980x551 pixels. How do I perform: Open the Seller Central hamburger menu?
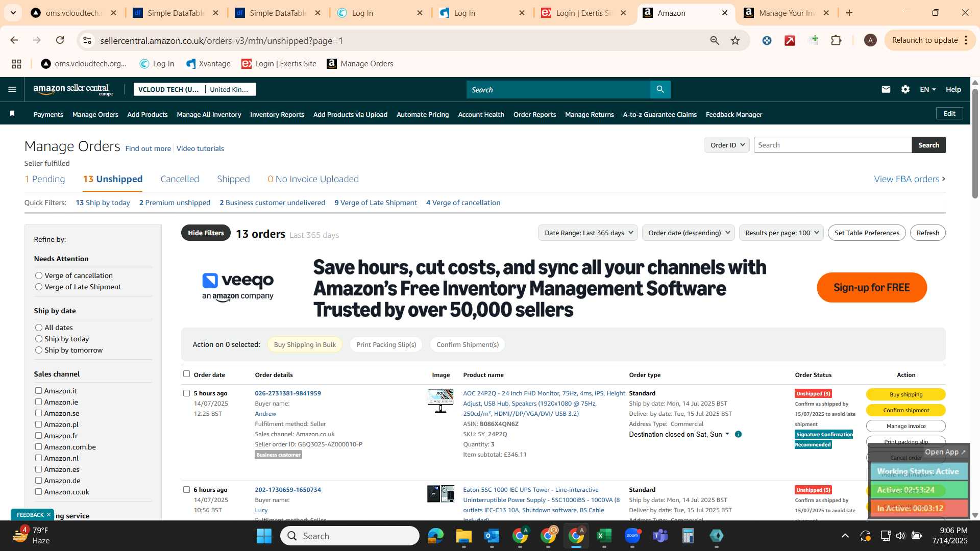click(x=12, y=89)
